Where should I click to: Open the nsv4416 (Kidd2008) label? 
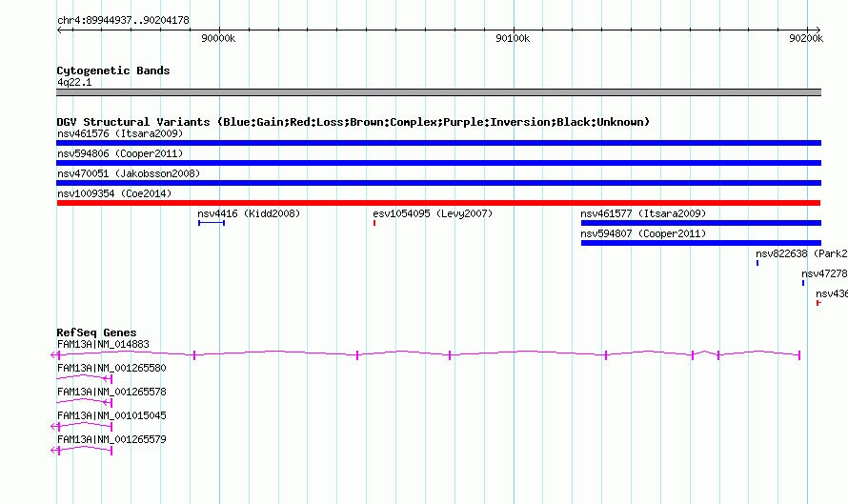pos(249,213)
